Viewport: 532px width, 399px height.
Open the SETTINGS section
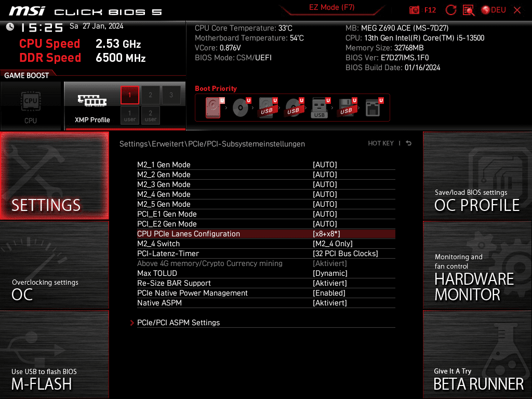54,176
